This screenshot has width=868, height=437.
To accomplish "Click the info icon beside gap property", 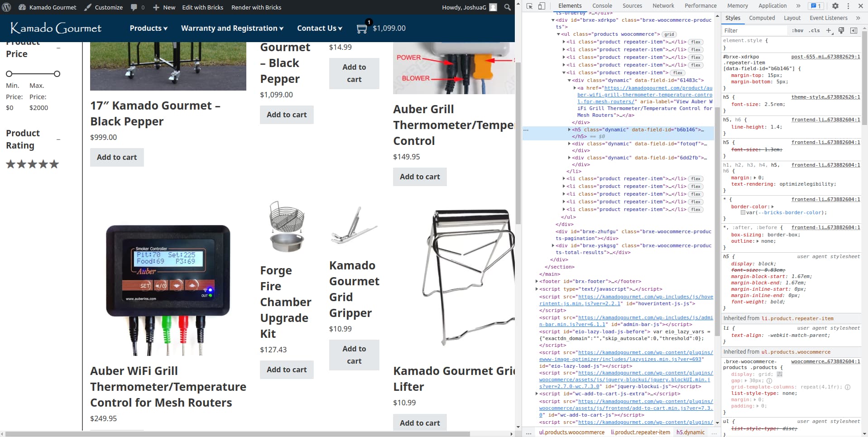I will pos(769,381).
